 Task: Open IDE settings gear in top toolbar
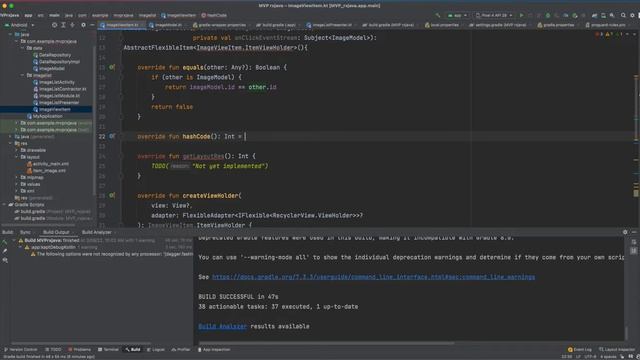click(x=632, y=16)
